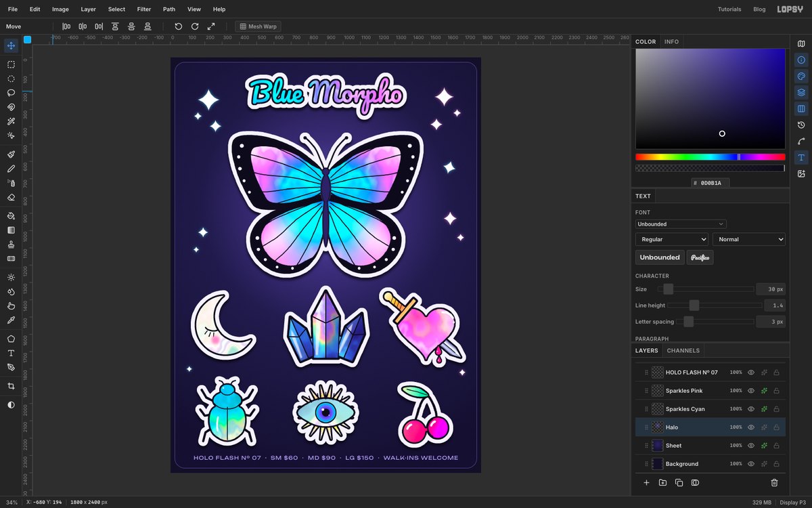Open the Blog link
Viewport: 812px width, 508px height.
[x=759, y=9]
